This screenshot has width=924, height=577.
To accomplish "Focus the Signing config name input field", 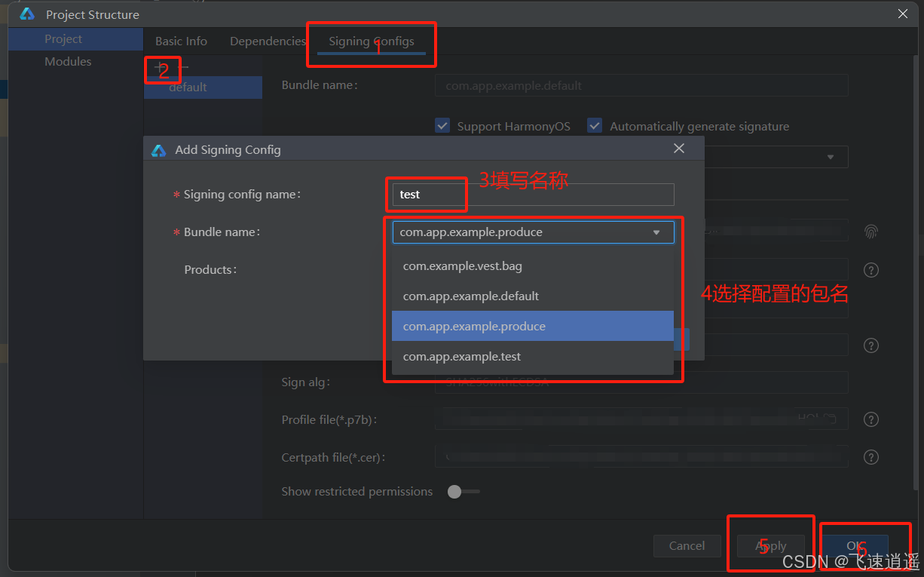I will pos(533,195).
